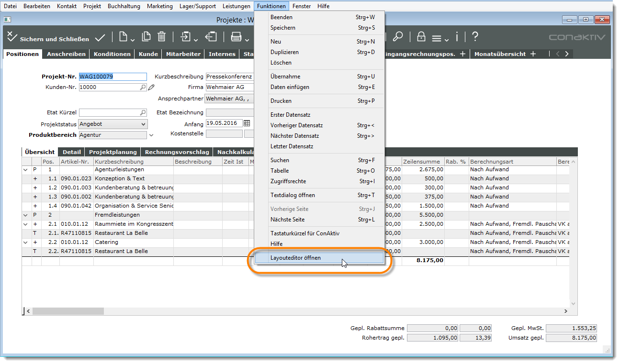Click the trash delete icon in toolbar

tap(162, 37)
